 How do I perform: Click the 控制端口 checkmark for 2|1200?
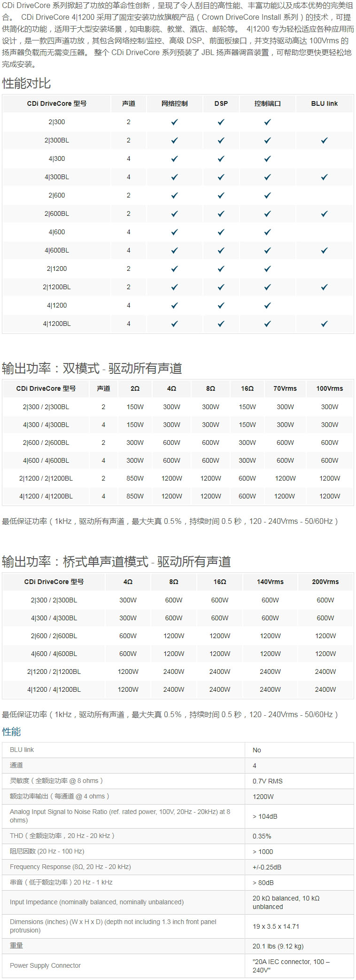click(x=267, y=269)
